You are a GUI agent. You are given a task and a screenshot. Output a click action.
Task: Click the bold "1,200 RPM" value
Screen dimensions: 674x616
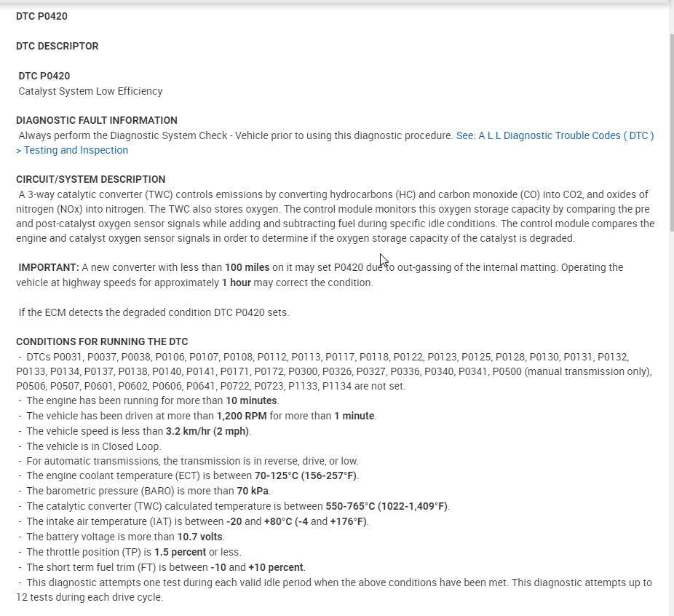(242, 416)
